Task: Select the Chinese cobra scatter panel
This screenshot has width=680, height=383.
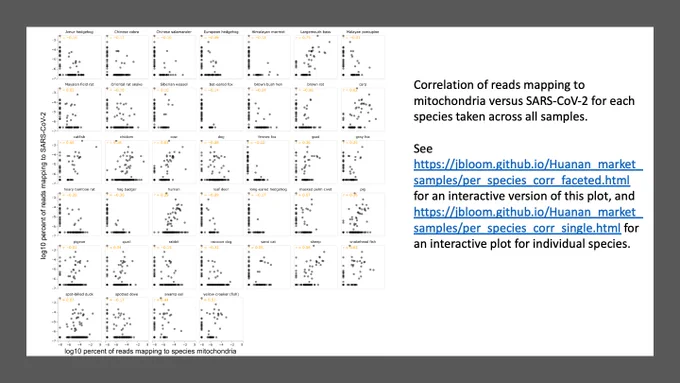Action: click(127, 56)
